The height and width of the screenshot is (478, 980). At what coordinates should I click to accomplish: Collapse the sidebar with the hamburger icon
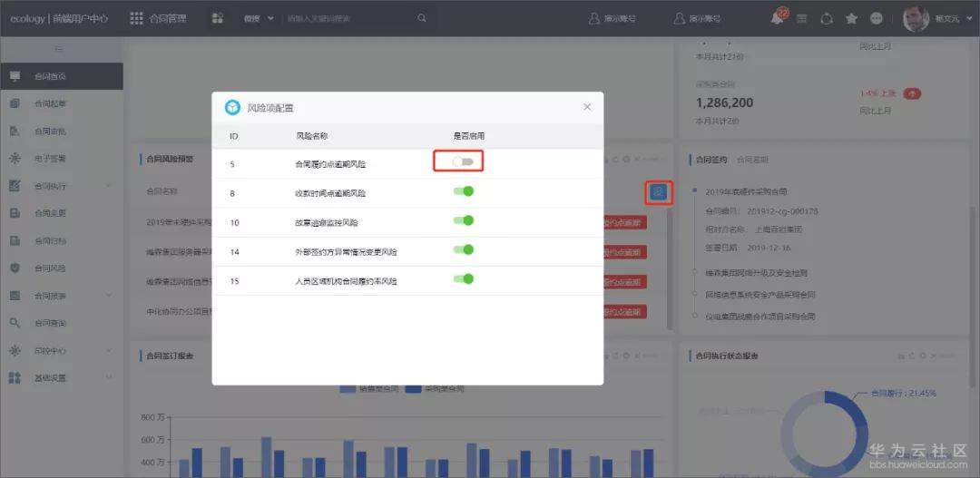point(59,49)
